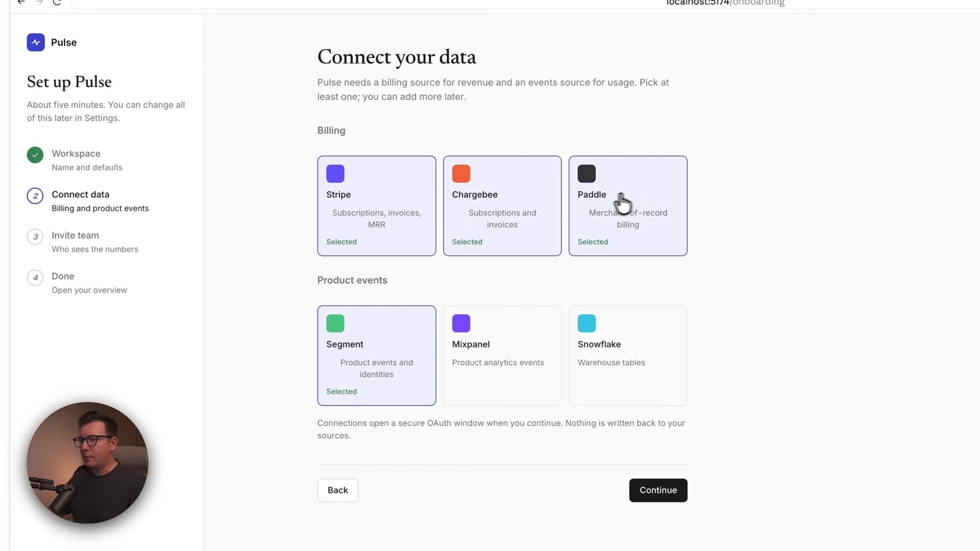Reload the page with browser refresh icon

click(x=57, y=3)
